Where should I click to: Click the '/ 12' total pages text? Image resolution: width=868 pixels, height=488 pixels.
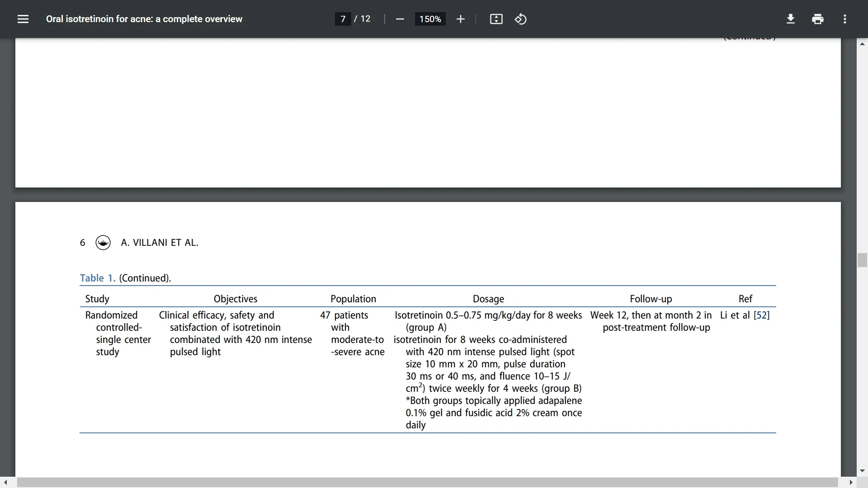tap(362, 19)
